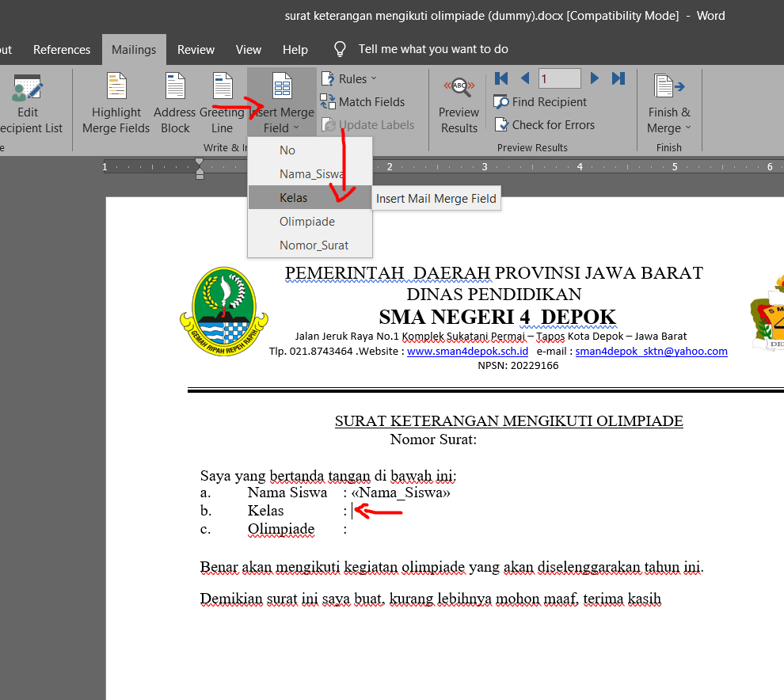Go to last record with navigation arrow
The width and height of the screenshot is (784, 700).
click(618, 78)
